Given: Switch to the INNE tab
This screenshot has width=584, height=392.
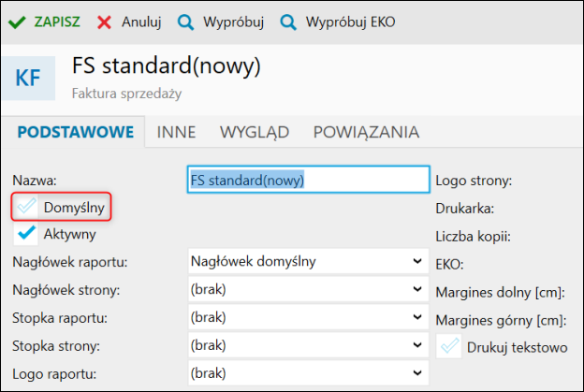Looking at the screenshot, I should [x=176, y=132].
